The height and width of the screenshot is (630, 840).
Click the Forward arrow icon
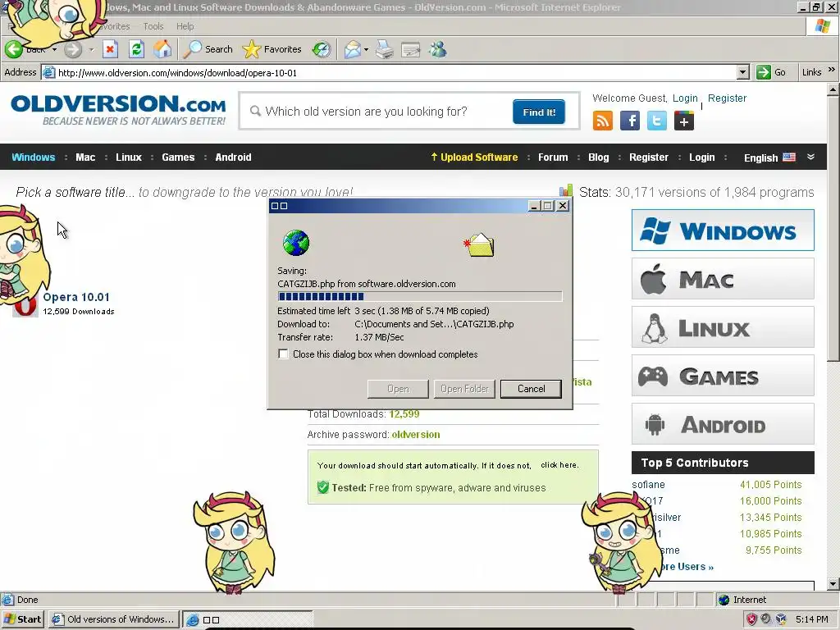coord(73,49)
